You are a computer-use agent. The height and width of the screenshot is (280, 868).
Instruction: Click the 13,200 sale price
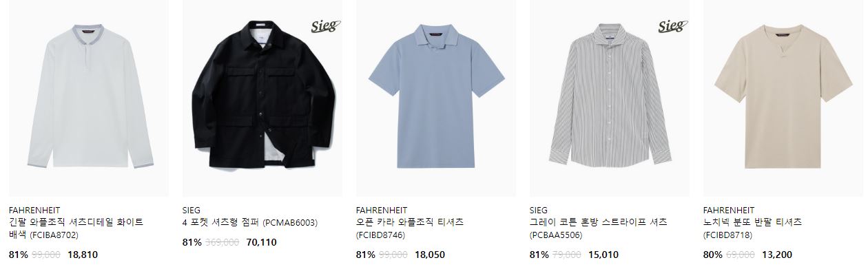click(x=777, y=255)
